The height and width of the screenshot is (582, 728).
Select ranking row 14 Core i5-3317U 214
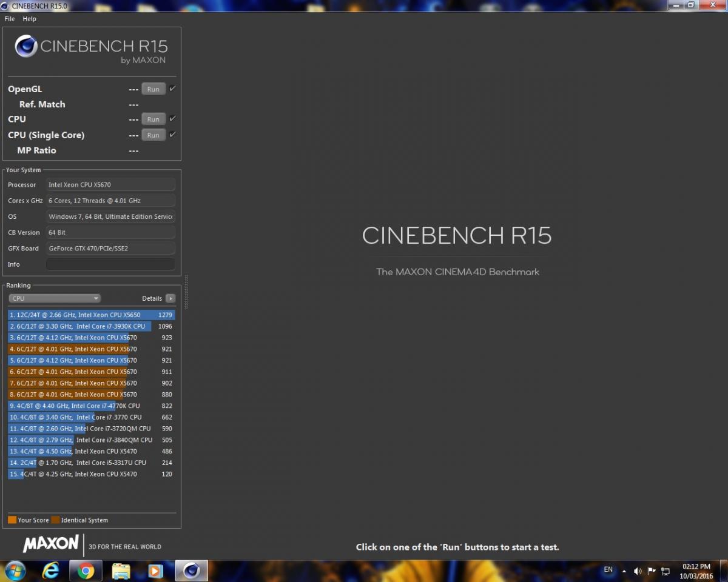pos(92,463)
